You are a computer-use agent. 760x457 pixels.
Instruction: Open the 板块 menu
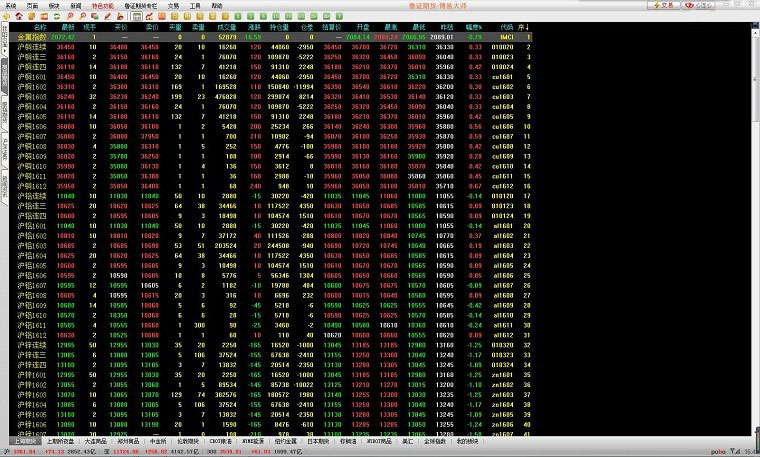54,6
